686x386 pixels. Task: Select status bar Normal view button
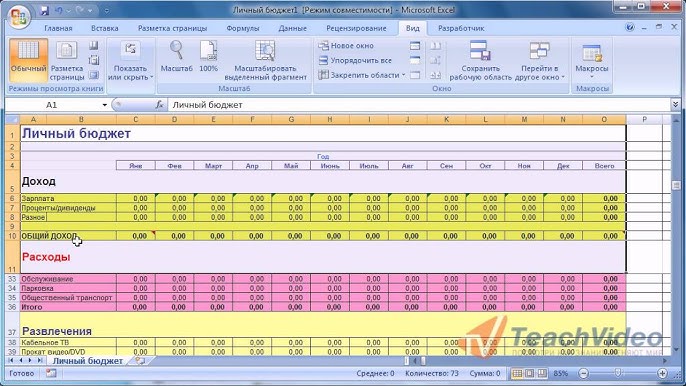(x=517, y=373)
